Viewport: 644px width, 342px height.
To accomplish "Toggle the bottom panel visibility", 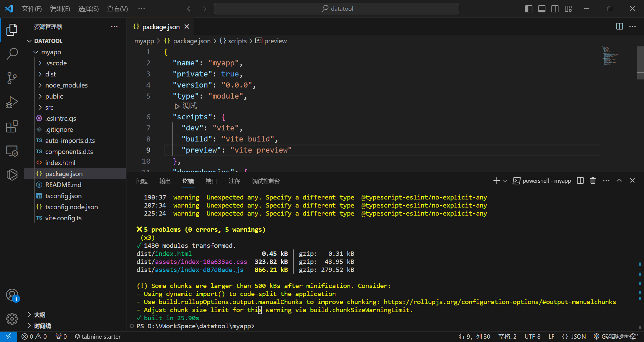I will [x=542, y=9].
